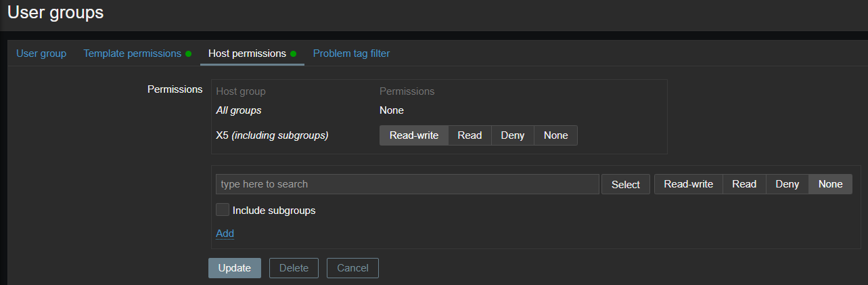Click the Add link
868x285 pixels.
[x=225, y=234]
